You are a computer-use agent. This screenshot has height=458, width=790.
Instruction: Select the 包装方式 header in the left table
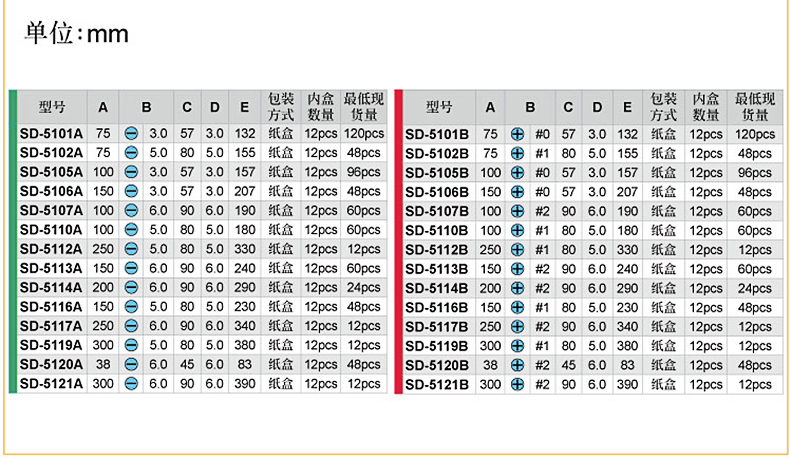click(x=281, y=107)
